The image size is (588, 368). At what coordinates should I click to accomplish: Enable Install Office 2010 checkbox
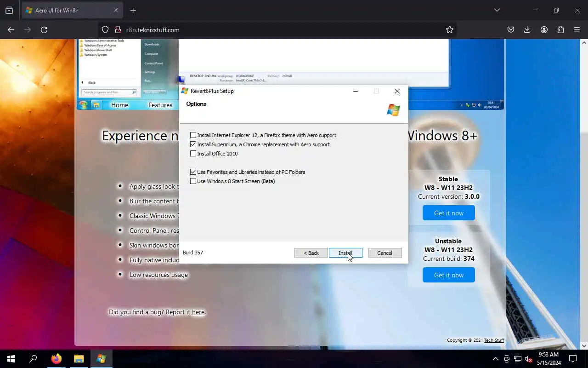tap(193, 154)
